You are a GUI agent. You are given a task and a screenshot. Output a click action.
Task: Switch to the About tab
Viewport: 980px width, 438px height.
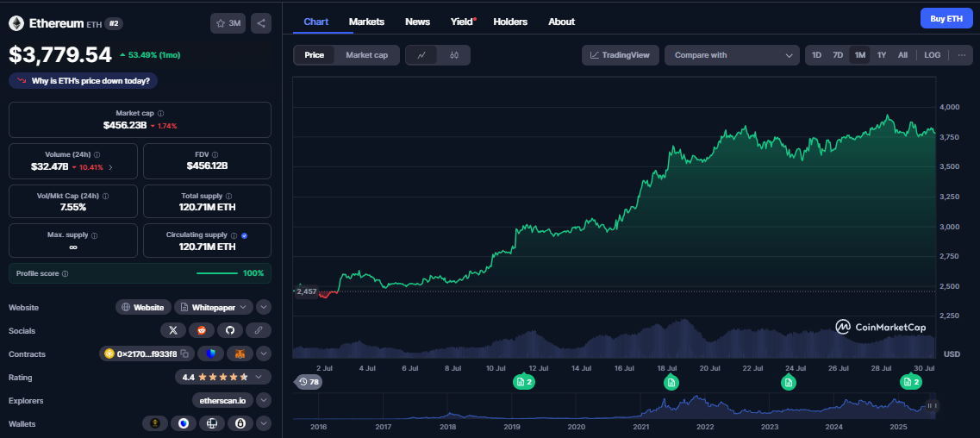(561, 22)
